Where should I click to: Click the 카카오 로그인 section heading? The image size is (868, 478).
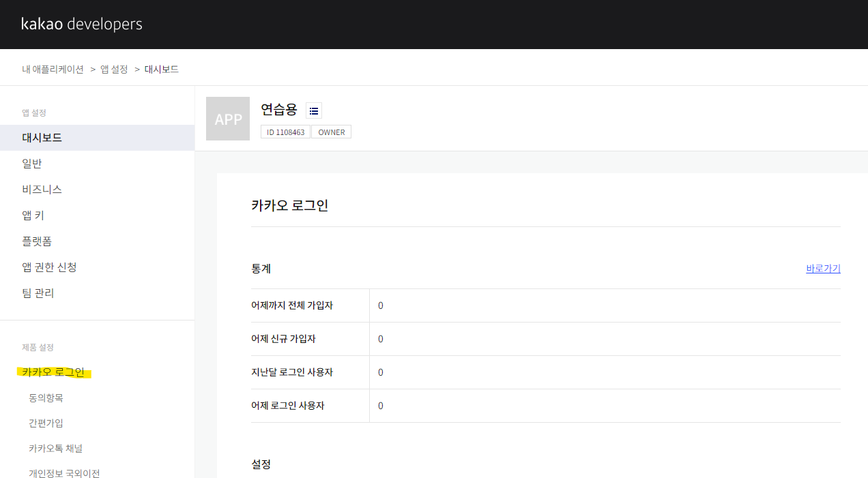click(289, 205)
